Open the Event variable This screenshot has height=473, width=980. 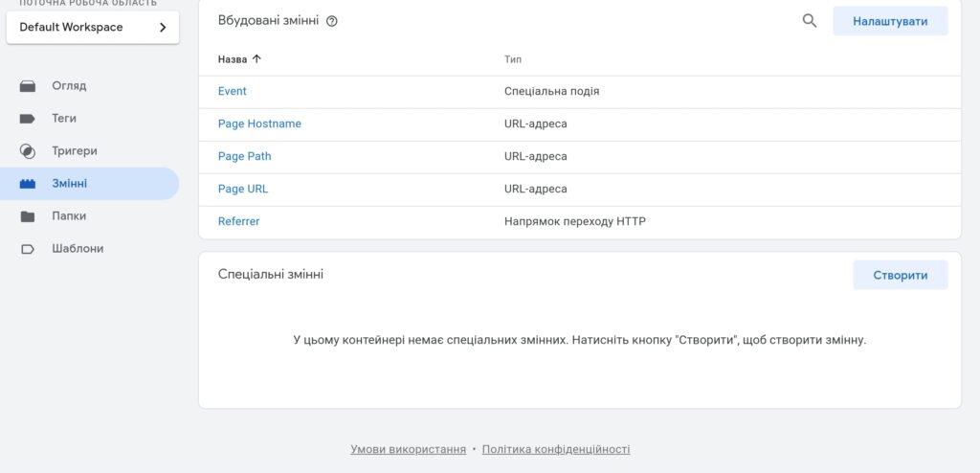232,92
